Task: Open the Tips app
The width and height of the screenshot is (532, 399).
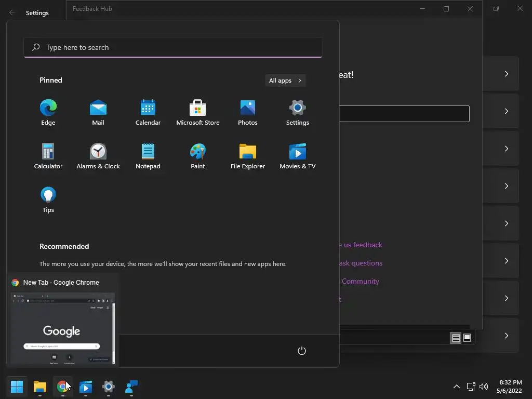Action: click(x=48, y=200)
